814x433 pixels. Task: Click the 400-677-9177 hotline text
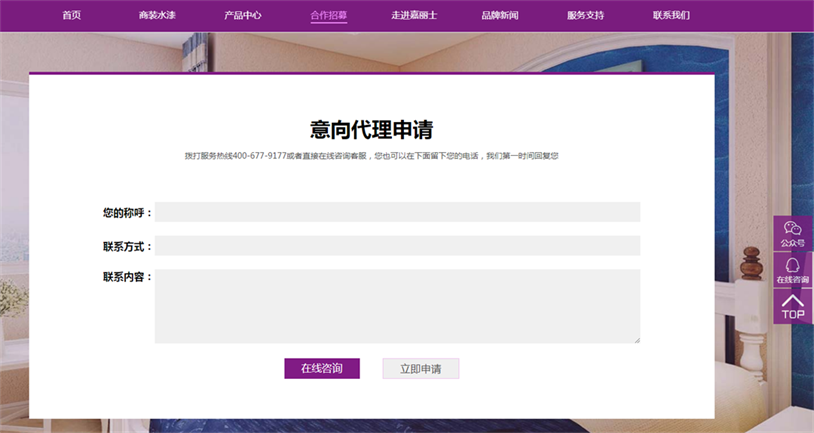pyautogui.click(x=258, y=156)
